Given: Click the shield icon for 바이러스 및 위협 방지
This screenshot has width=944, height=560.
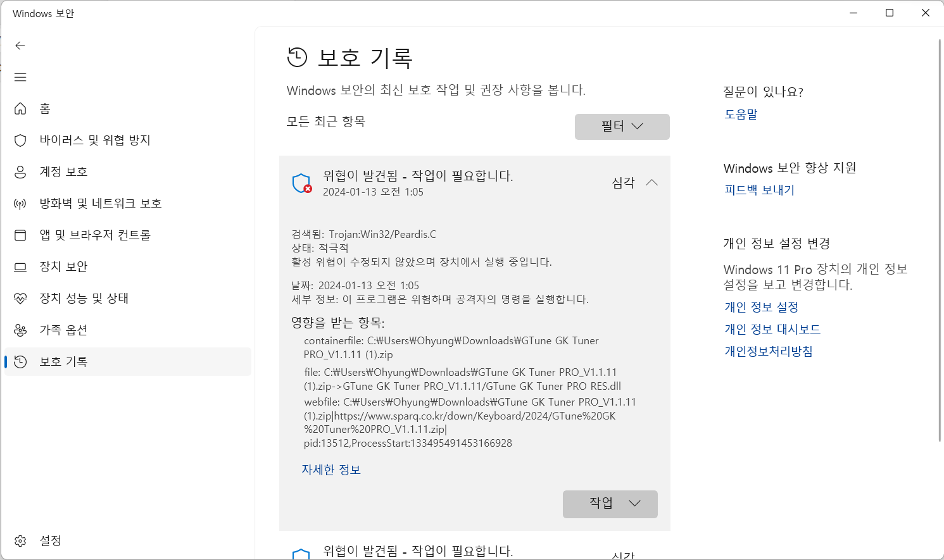Looking at the screenshot, I should (x=20, y=140).
